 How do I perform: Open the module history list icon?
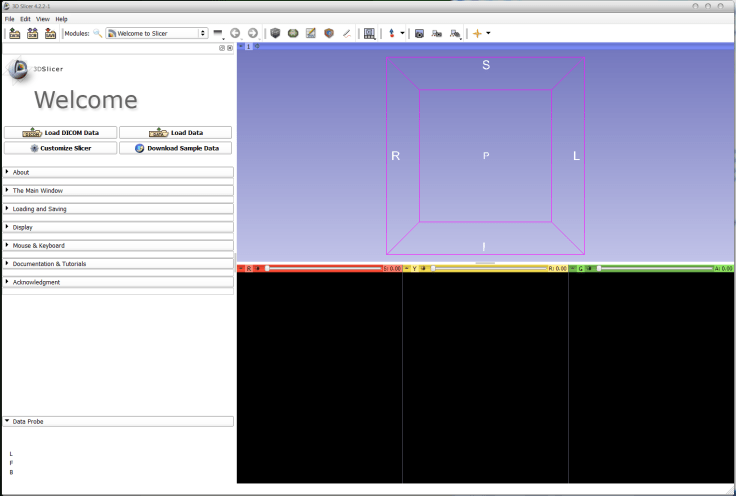218,33
